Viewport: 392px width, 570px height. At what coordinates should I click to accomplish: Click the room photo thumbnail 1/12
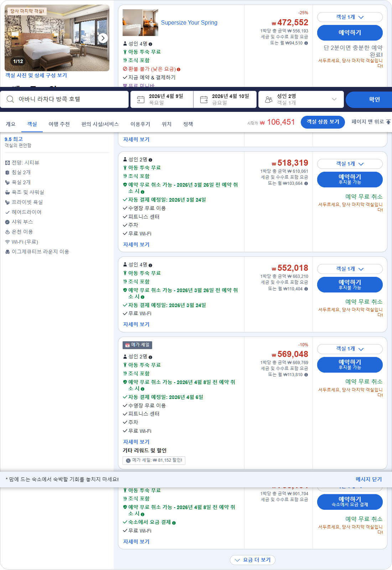coord(57,38)
